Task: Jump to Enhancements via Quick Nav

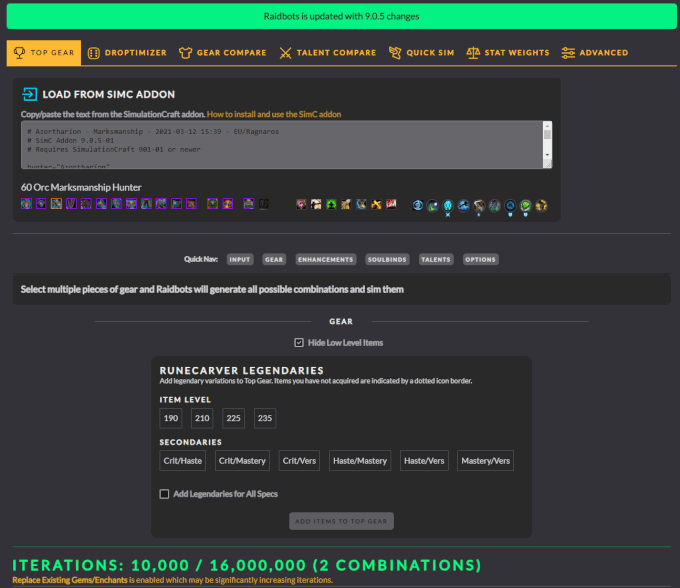Action: pyautogui.click(x=326, y=259)
